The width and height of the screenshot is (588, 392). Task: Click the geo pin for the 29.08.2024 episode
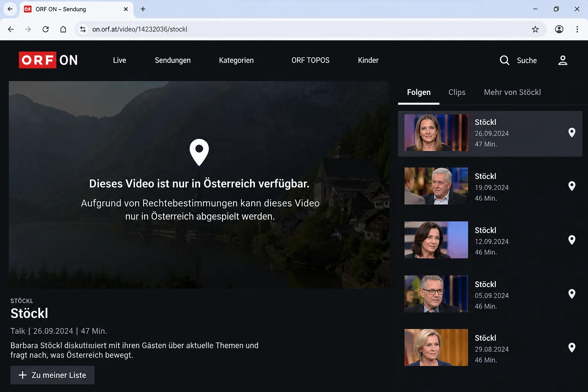[x=572, y=348]
